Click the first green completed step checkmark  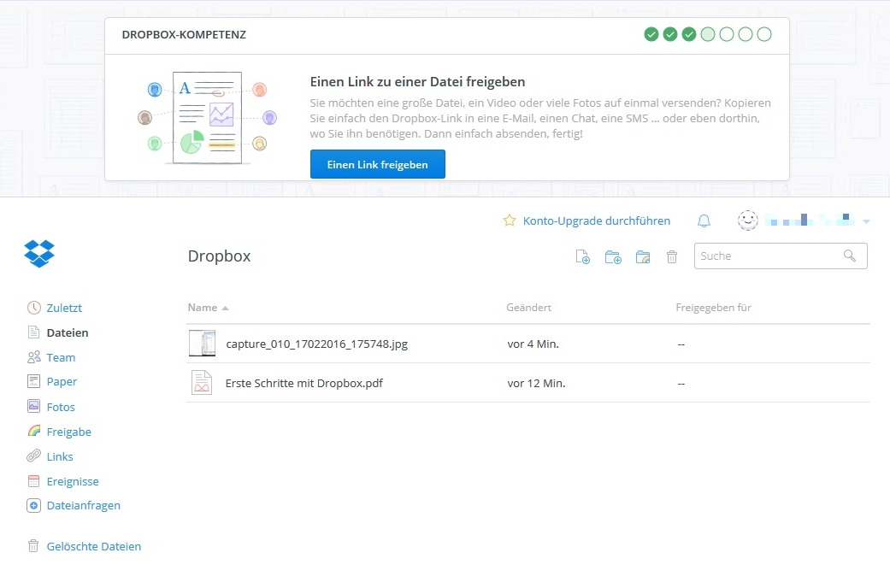(x=651, y=34)
